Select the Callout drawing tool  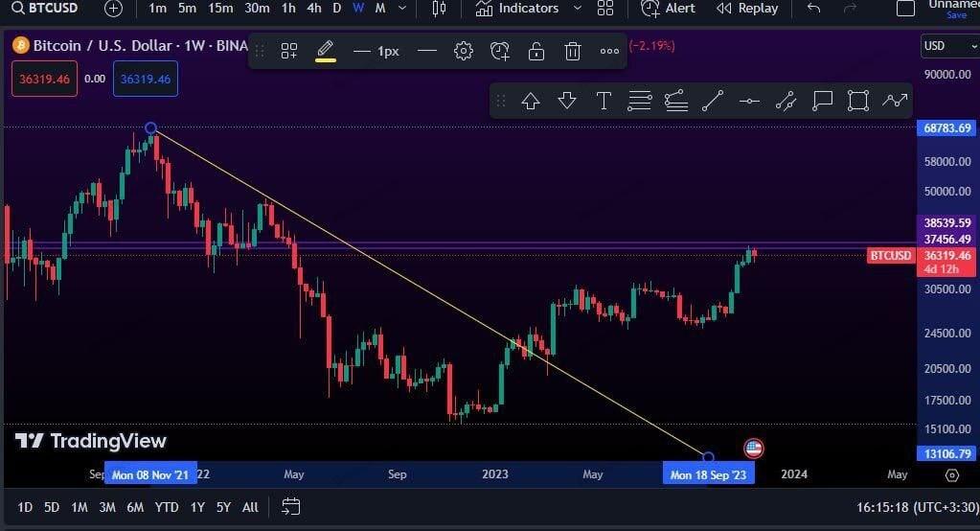click(x=822, y=101)
